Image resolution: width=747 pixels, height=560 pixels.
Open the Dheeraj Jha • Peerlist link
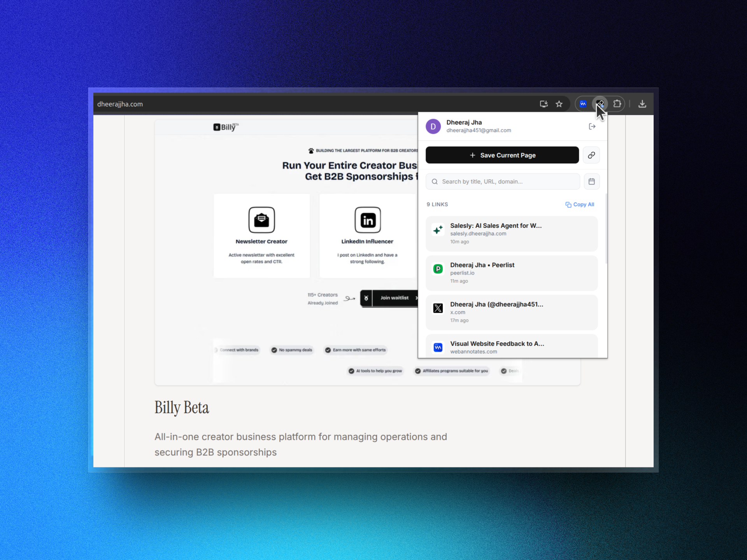pyautogui.click(x=512, y=273)
